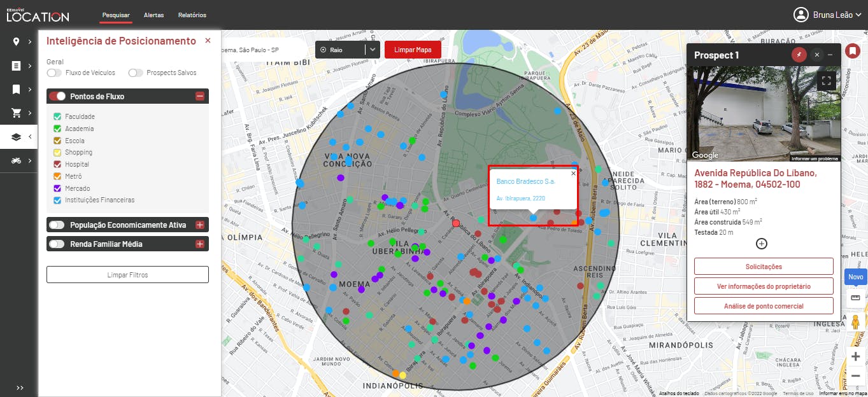The image size is (868, 397).
Task: Enable the Fluxo de Veículos toggle
Action: click(x=54, y=73)
